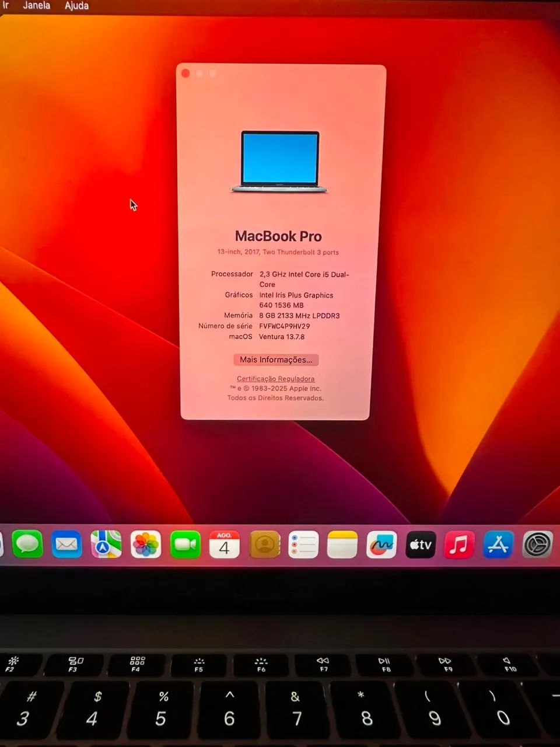
Task: Click the 13-inch, 2017 model subtitle
Action: 278,252
